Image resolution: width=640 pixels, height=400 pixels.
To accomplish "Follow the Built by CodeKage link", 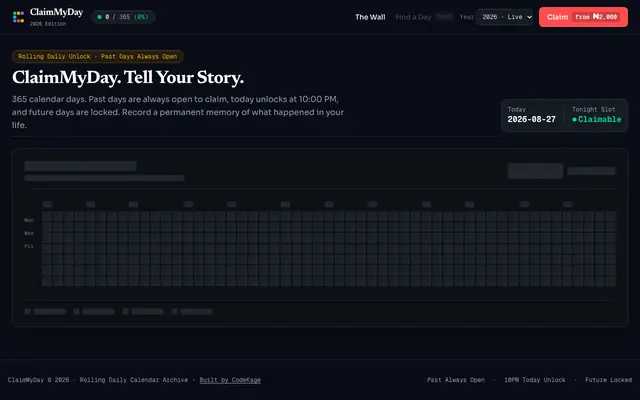I will point(230,380).
